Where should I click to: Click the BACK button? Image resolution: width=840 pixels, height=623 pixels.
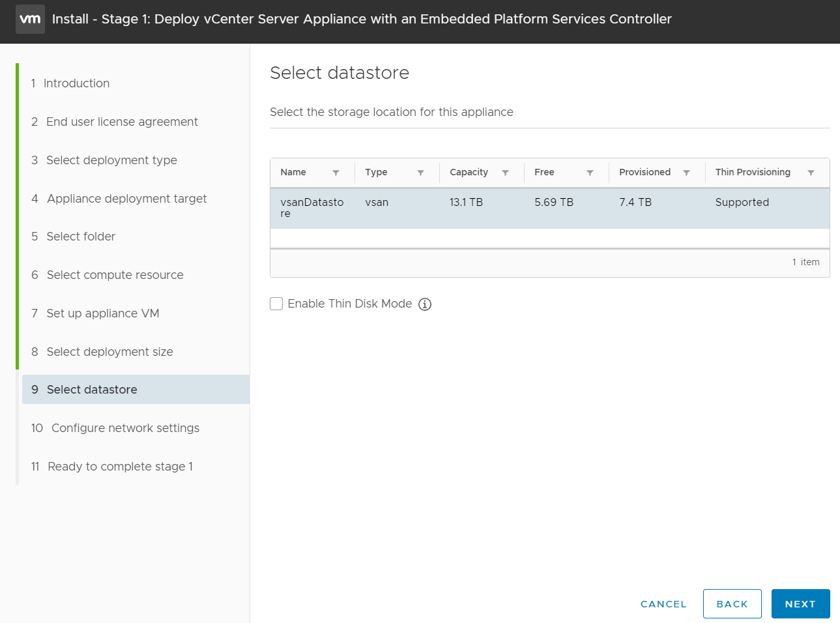pos(732,604)
